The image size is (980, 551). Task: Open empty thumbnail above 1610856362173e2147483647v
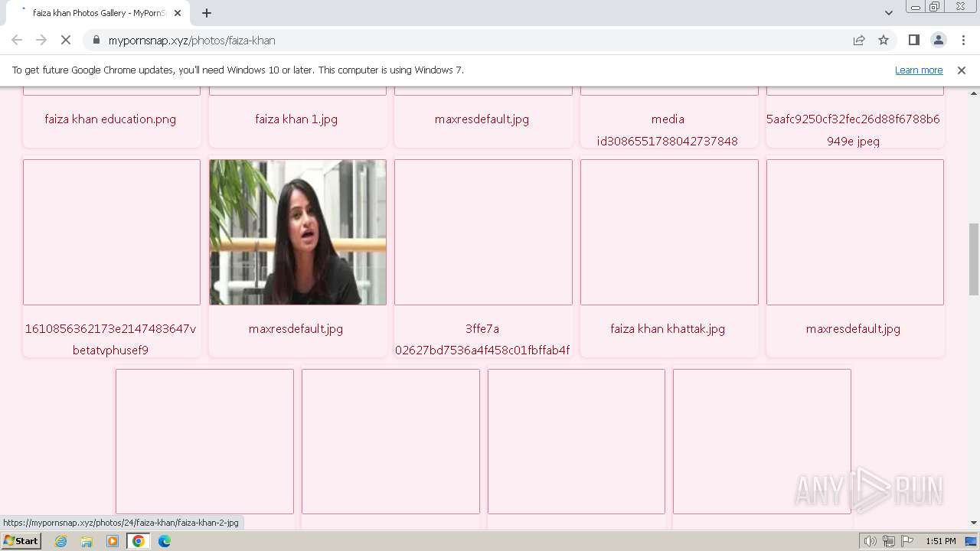pyautogui.click(x=112, y=232)
